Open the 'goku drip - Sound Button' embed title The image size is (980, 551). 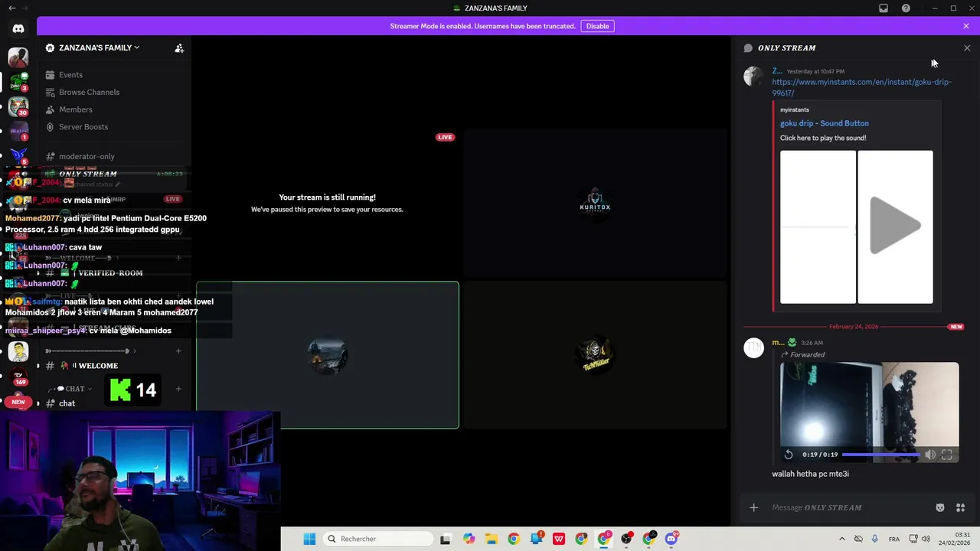(x=824, y=123)
